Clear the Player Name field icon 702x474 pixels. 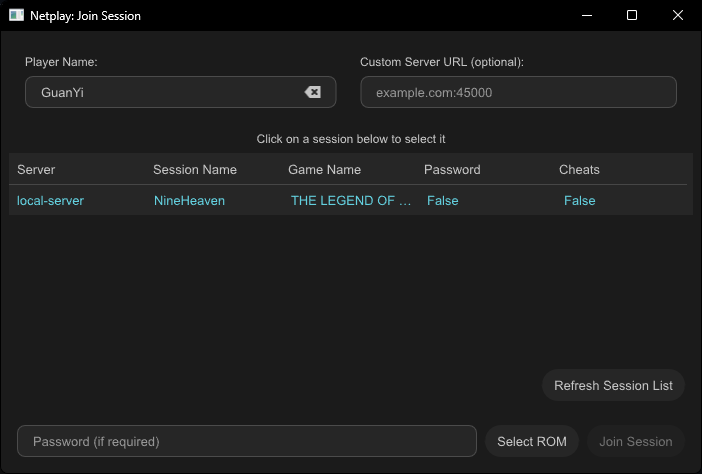tap(313, 92)
